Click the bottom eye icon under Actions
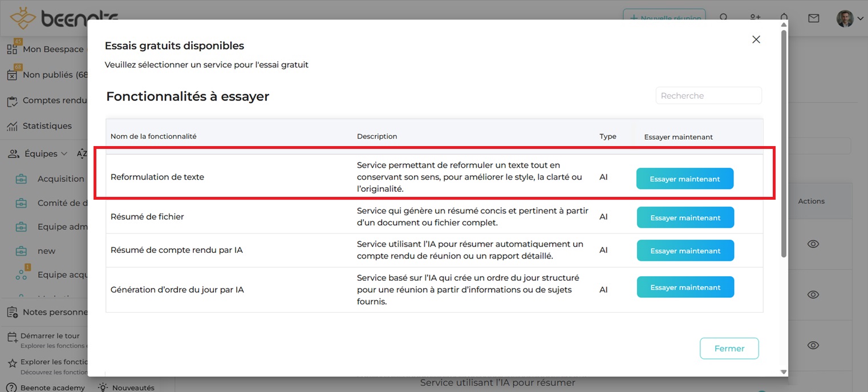The image size is (868, 392). point(813,345)
